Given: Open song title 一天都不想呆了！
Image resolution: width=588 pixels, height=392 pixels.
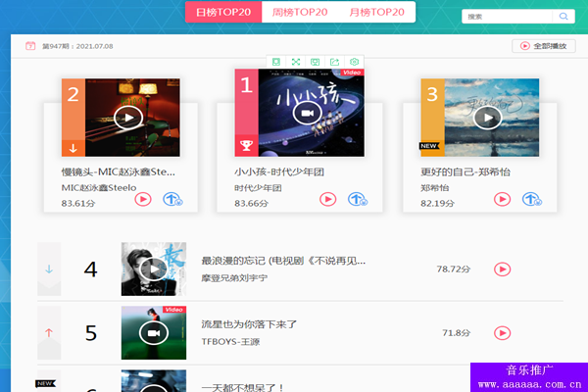Looking at the screenshot, I should click(x=243, y=387).
